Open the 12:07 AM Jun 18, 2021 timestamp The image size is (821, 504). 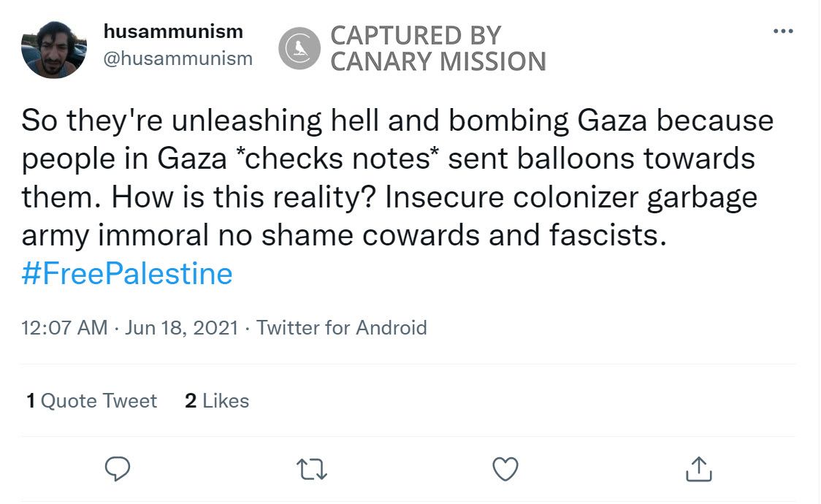[x=130, y=327]
